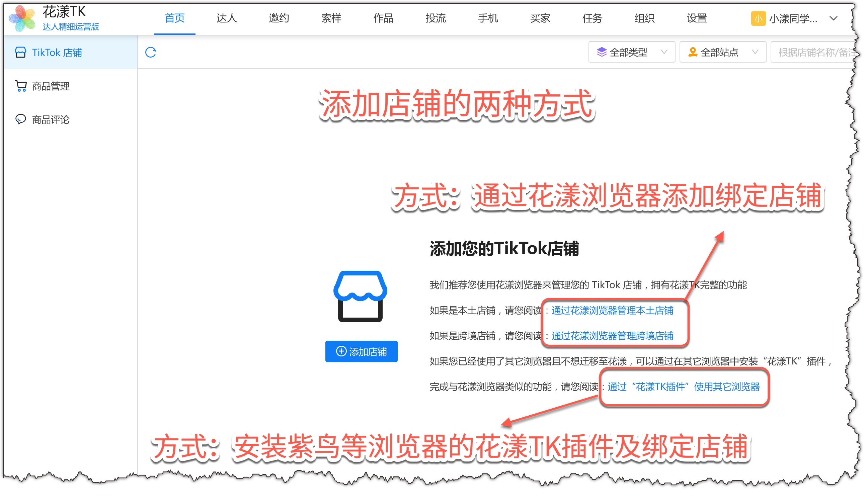Image resolution: width=865 pixels, height=504 pixels.
Task: Click the location pin icon beside 全部站点
Action: click(693, 52)
